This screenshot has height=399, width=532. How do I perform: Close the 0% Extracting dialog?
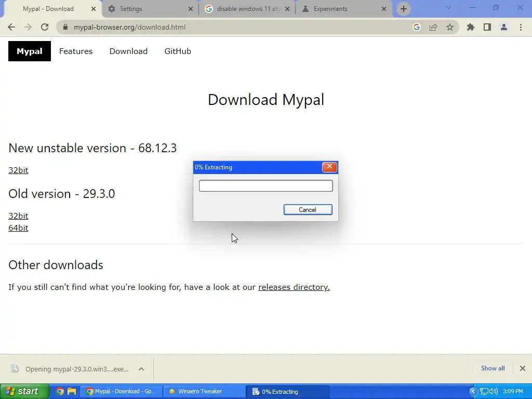tap(329, 167)
